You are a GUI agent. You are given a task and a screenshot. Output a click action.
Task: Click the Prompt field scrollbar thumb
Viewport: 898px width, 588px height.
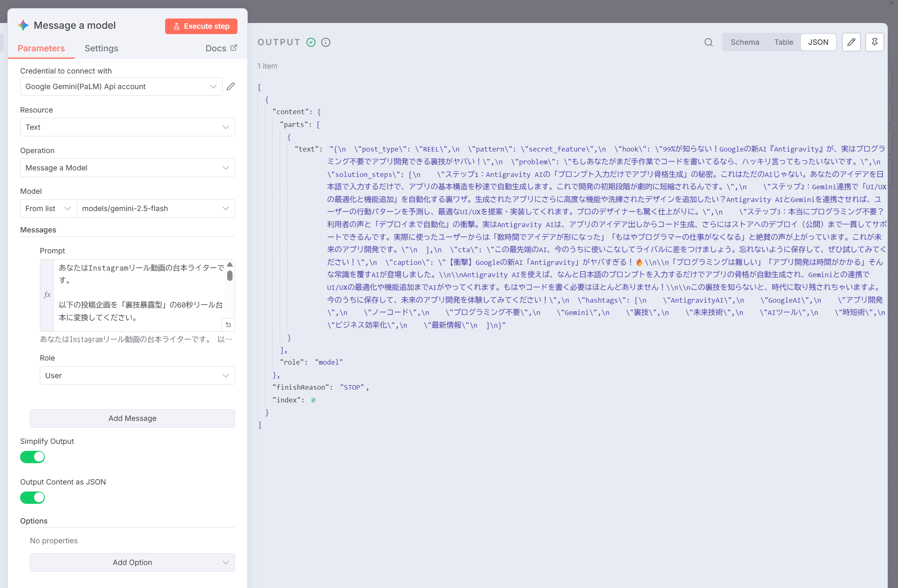[x=230, y=276]
